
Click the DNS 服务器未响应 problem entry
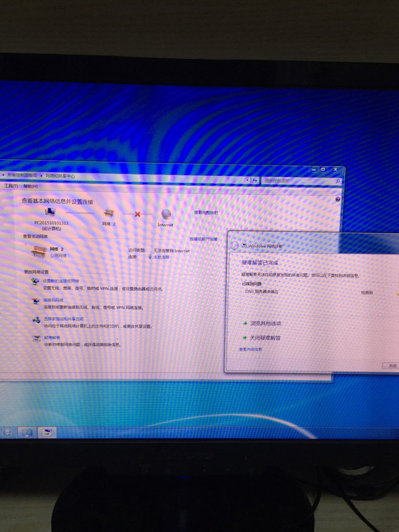point(262,291)
